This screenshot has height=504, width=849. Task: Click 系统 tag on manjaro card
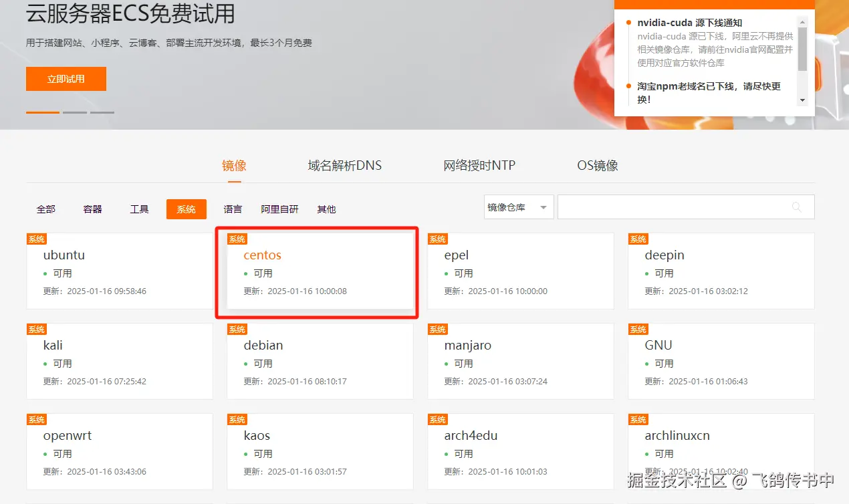tap(438, 330)
